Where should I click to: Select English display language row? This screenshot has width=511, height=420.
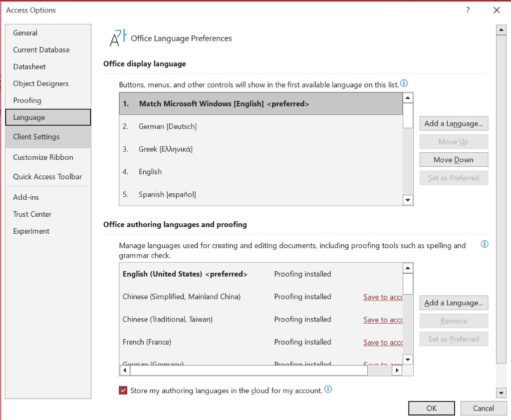pyautogui.click(x=261, y=172)
